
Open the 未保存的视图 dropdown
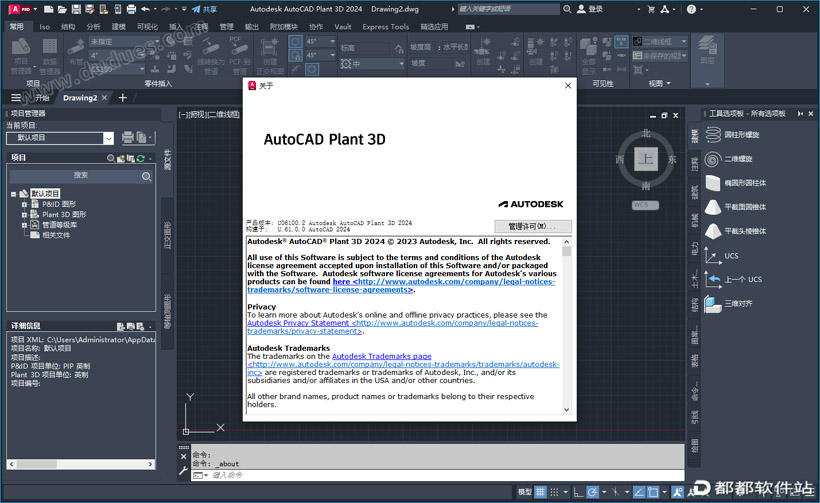(x=660, y=55)
